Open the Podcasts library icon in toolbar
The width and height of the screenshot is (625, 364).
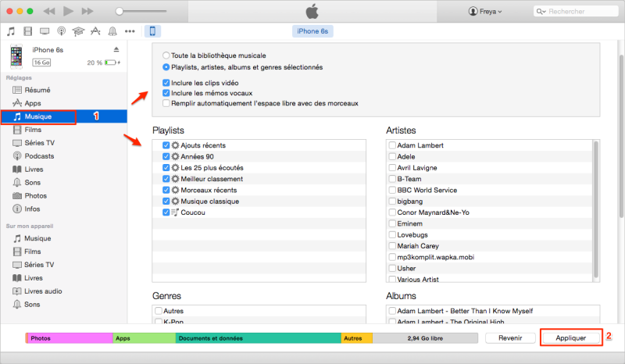[61, 31]
